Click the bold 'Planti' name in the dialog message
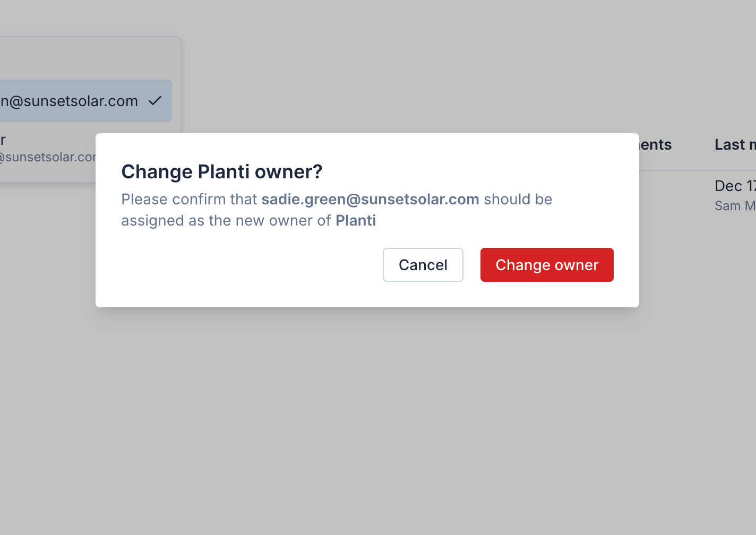 click(355, 220)
